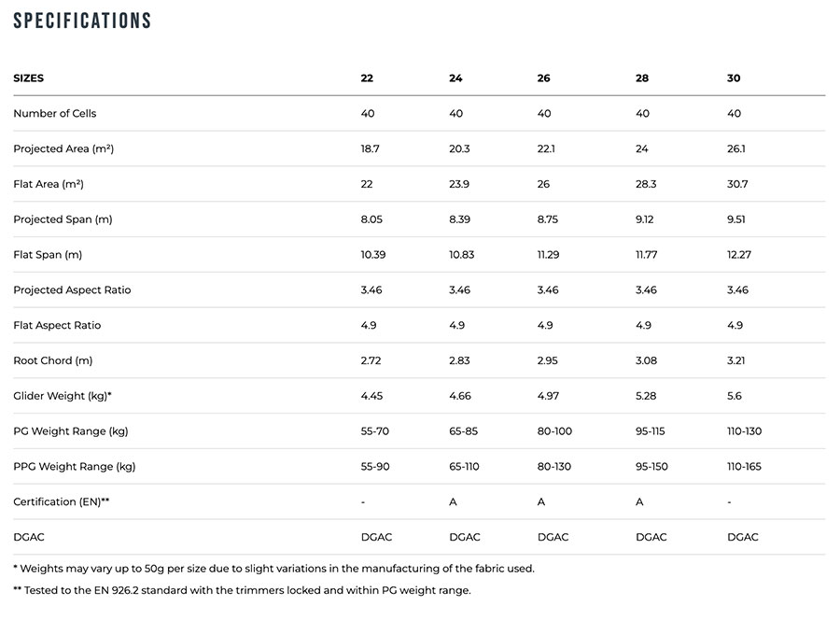
Task: Select the size 24 column header
Action: click(x=455, y=78)
